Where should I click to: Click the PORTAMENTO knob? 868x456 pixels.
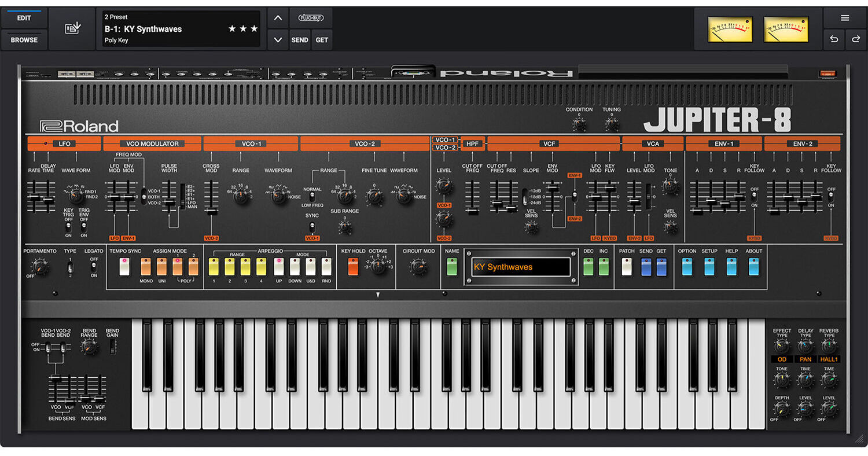[x=39, y=267]
